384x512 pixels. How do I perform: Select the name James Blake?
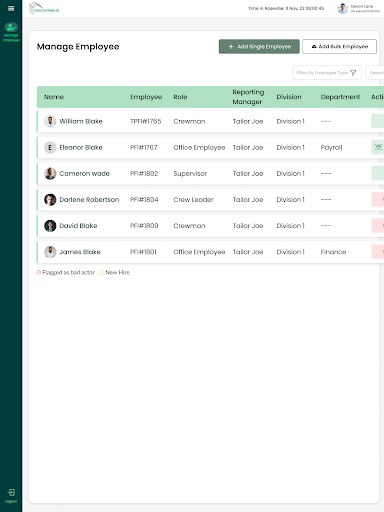[80, 252]
